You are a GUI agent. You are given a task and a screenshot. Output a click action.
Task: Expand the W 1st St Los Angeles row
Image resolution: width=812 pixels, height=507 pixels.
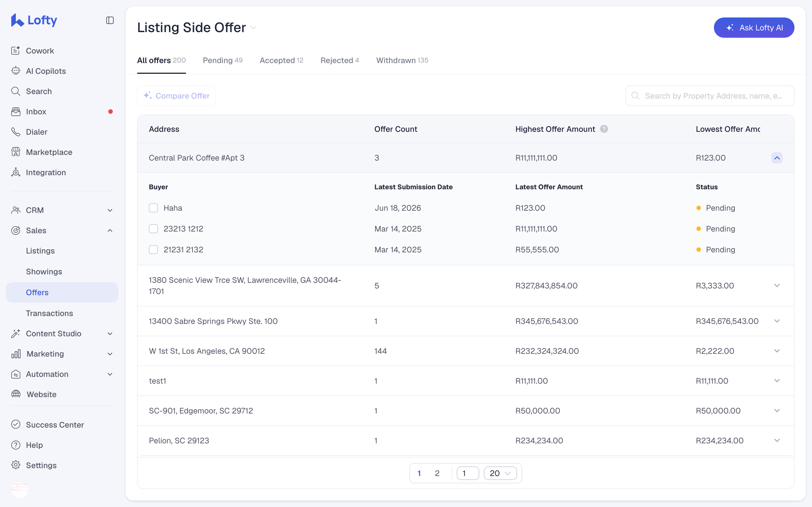[x=777, y=351]
